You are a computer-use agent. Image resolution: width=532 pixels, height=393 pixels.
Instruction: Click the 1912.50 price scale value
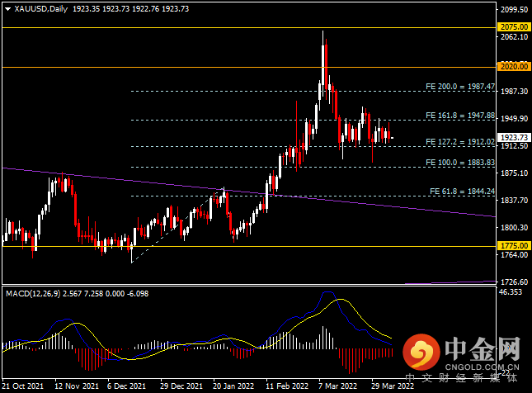515,145
